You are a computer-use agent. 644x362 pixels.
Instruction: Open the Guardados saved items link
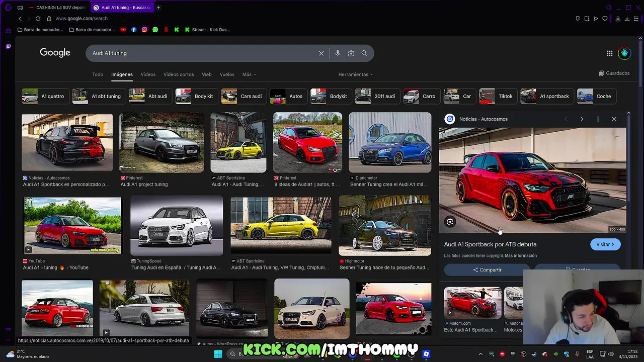click(x=614, y=73)
